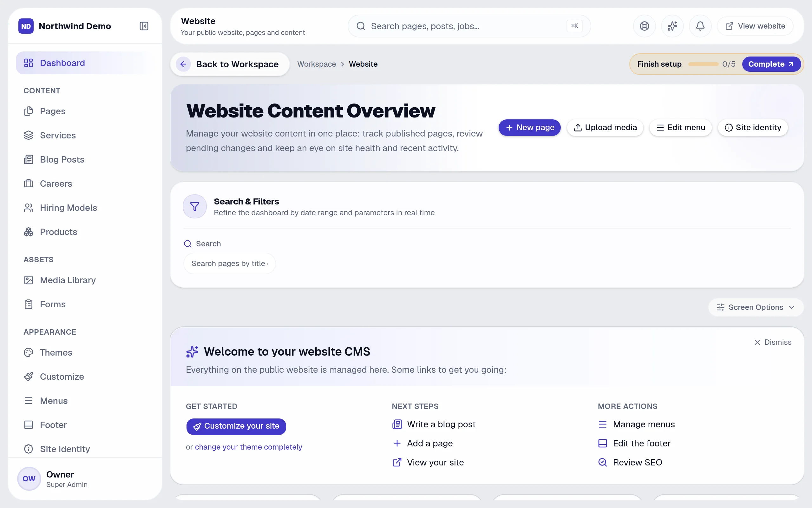Click the Site identity header button
The image size is (812, 508).
click(753, 128)
